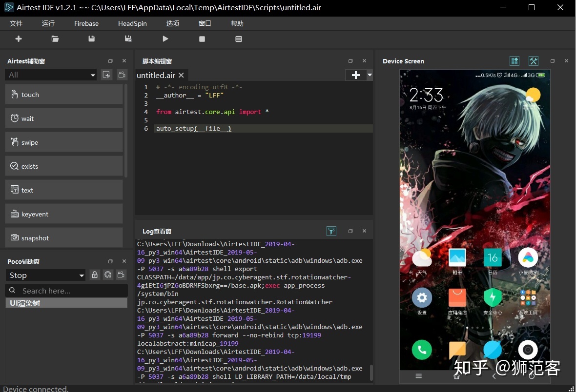
Task: Click the camera record icon in Airtest辅助窗
Action: (x=122, y=75)
